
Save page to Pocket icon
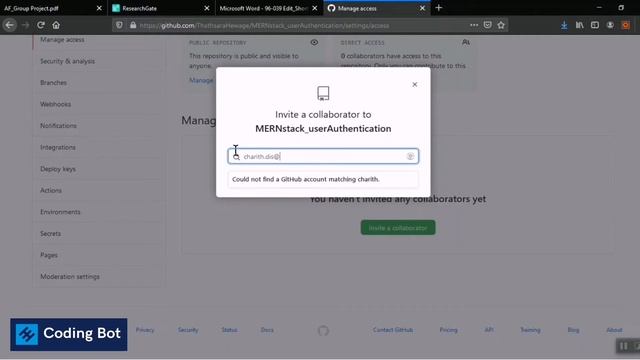(487, 25)
